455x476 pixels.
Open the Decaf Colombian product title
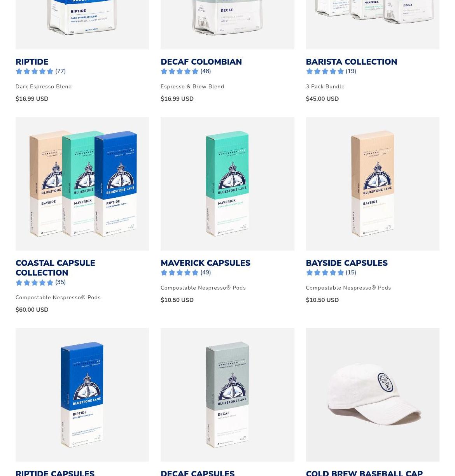[x=201, y=62]
